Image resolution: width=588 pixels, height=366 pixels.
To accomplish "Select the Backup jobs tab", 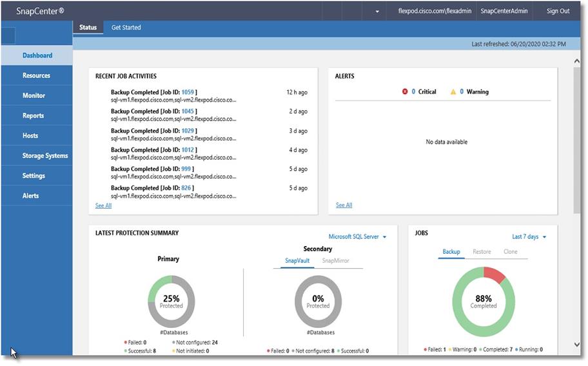I will (x=451, y=252).
